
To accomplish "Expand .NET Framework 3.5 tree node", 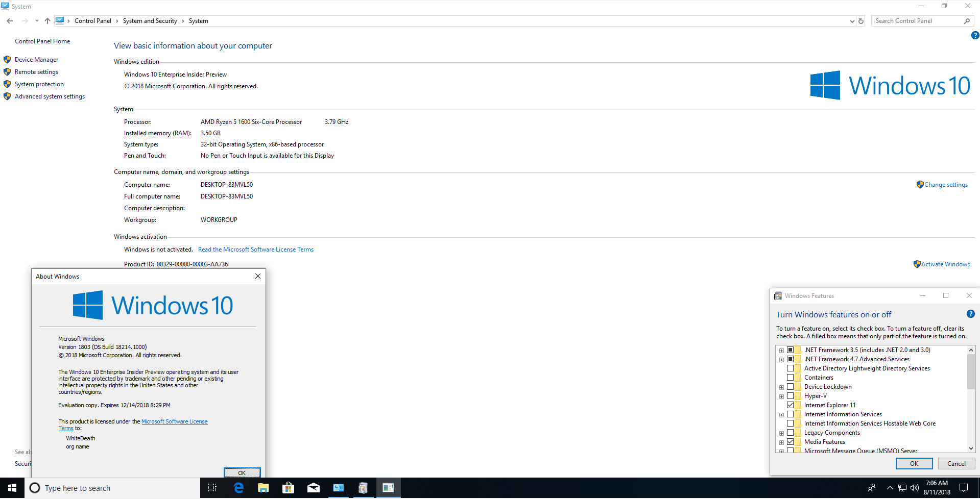I will click(x=781, y=351).
